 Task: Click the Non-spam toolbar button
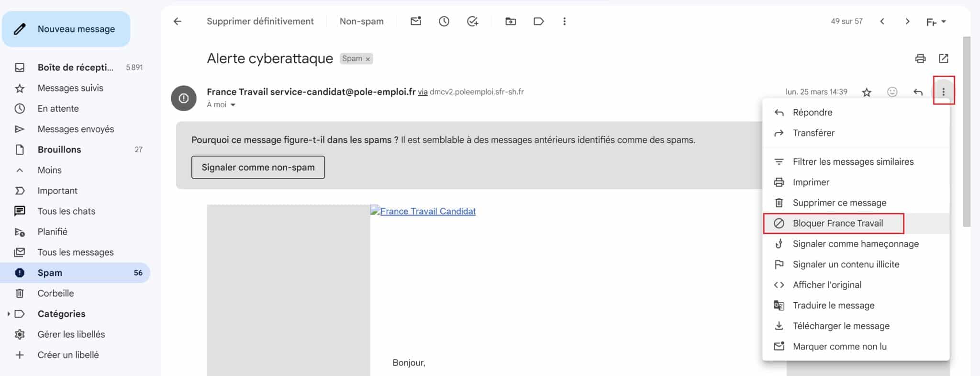(x=362, y=22)
